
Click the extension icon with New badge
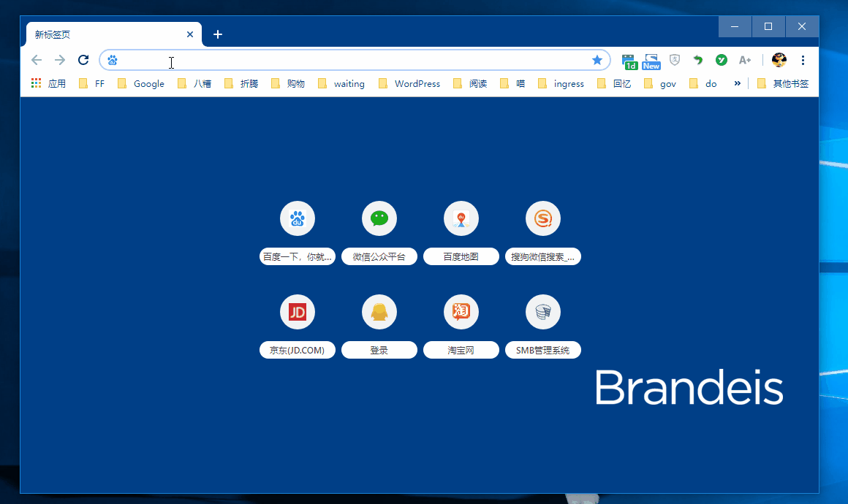[x=651, y=61]
